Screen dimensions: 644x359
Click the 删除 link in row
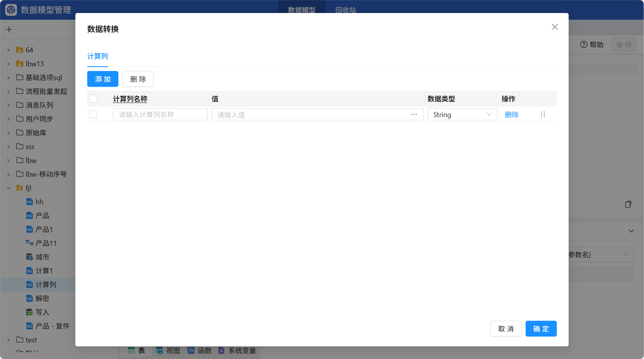click(x=511, y=114)
